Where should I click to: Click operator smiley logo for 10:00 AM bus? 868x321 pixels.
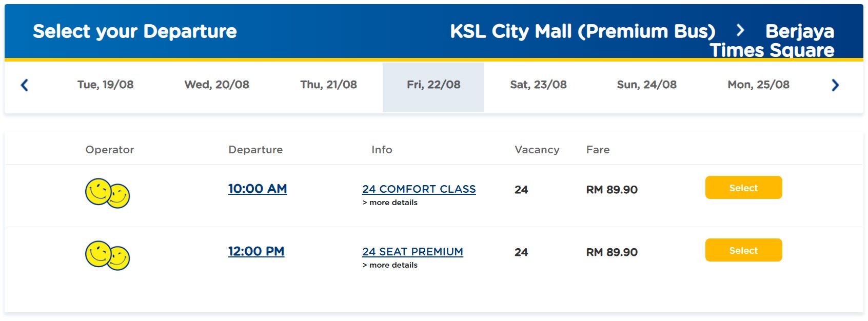click(107, 193)
